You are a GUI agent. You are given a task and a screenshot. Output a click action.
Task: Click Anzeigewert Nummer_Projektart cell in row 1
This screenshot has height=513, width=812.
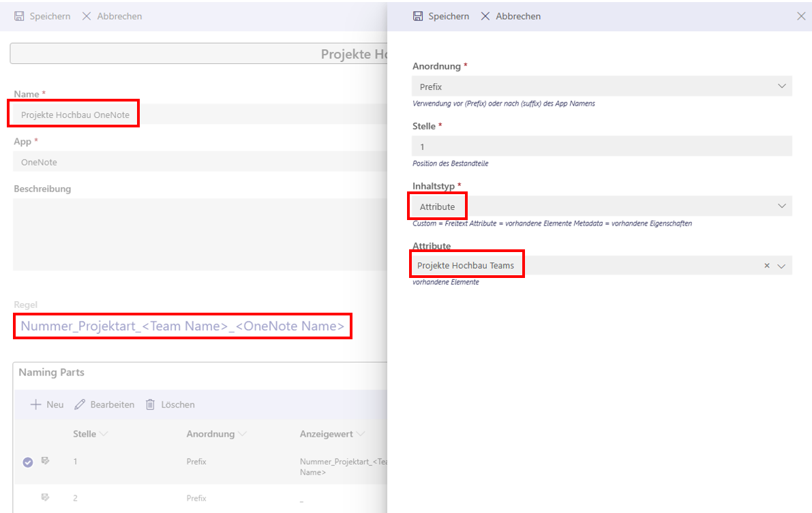coord(344,467)
